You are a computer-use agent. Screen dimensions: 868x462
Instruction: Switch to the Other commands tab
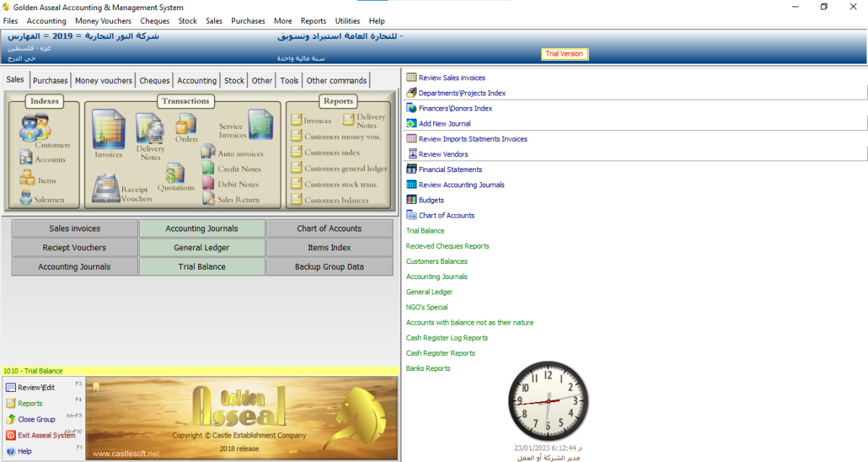coord(336,81)
